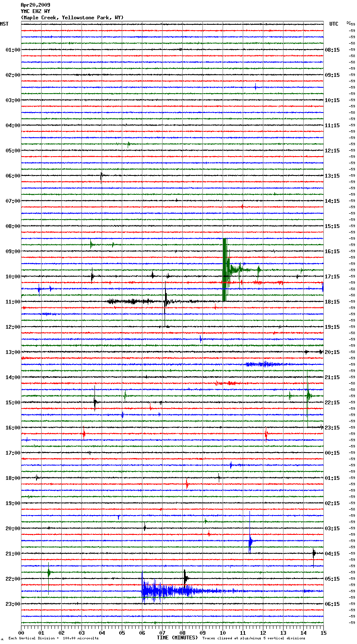This screenshot has height=644, width=357.
Task: Click the 08:00 MST time label
Action: pyautogui.click(x=13, y=226)
